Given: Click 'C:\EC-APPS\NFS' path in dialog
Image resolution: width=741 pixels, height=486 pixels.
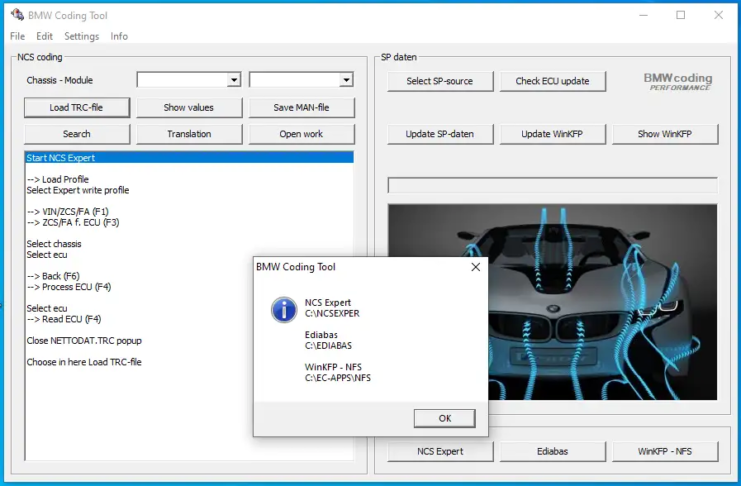Looking at the screenshot, I should tap(338, 378).
